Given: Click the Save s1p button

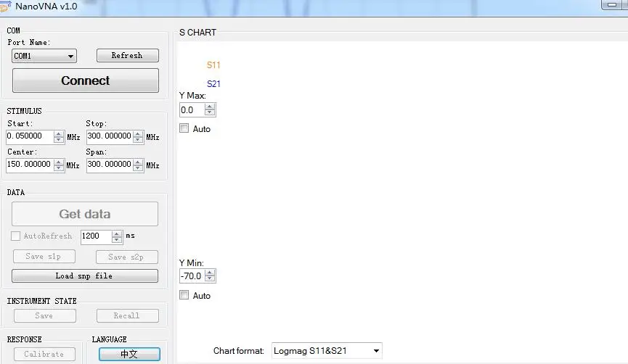Looking at the screenshot, I should point(44,257).
